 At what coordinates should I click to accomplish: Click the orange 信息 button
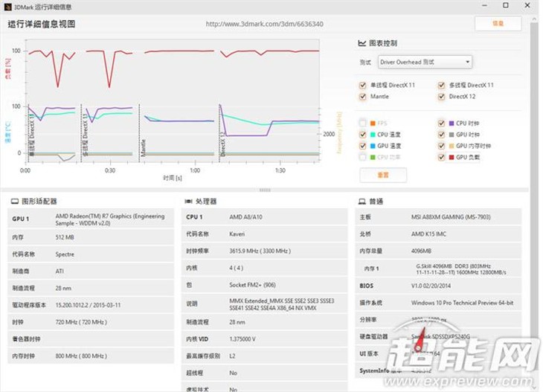click(498, 24)
